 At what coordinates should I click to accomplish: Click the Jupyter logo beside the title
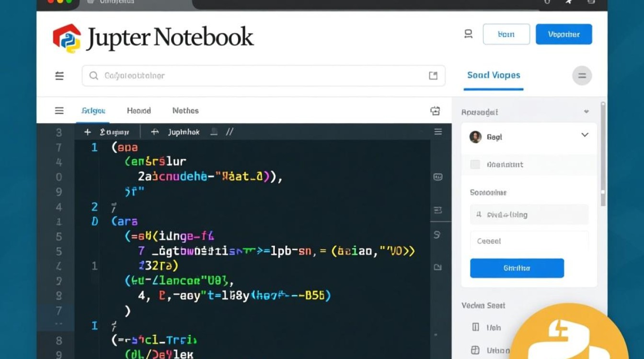[x=67, y=38]
